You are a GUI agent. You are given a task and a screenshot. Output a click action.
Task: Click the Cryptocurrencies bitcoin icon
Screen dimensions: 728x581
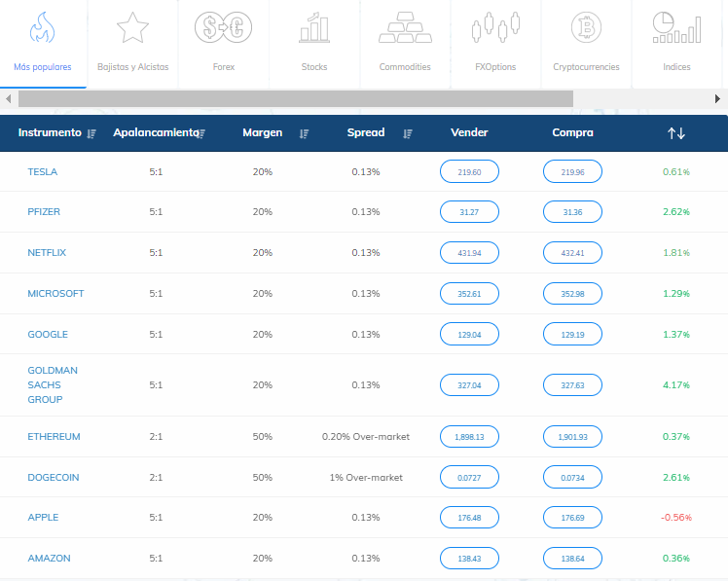pos(586,28)
